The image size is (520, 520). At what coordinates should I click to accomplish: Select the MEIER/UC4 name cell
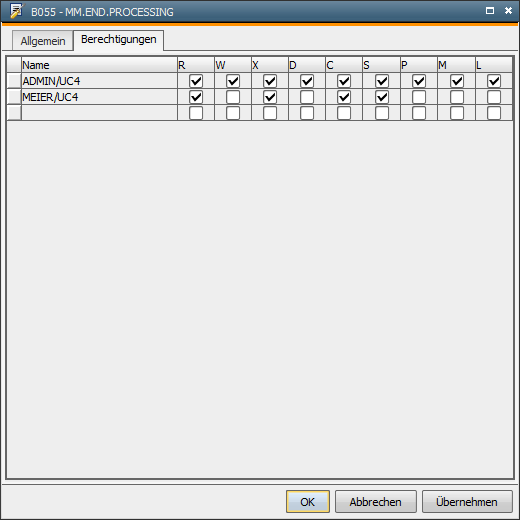99,97
